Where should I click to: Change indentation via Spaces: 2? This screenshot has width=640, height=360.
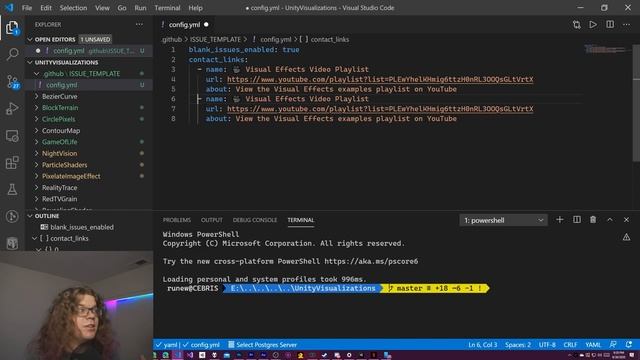click(518, 344)
